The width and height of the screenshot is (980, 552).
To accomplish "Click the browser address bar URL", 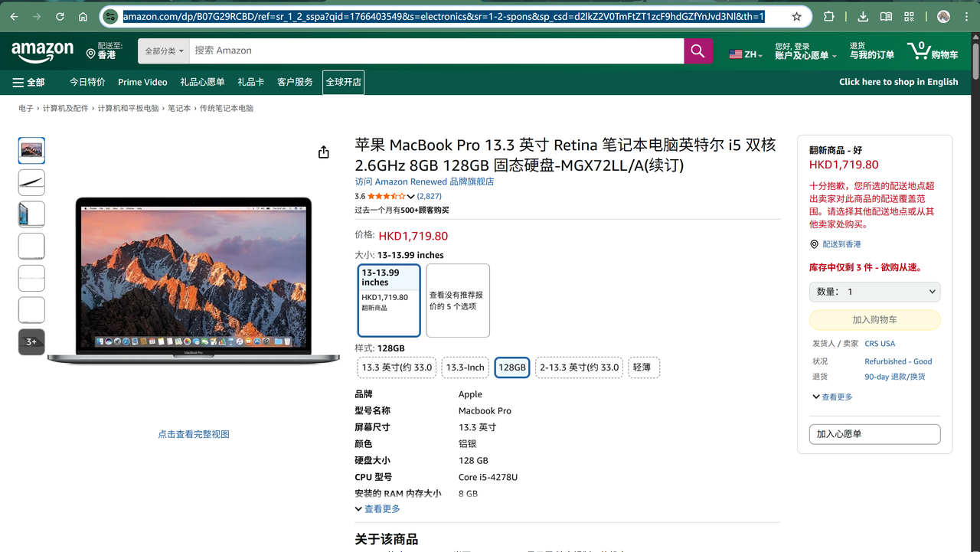I will tap(444, 16).
